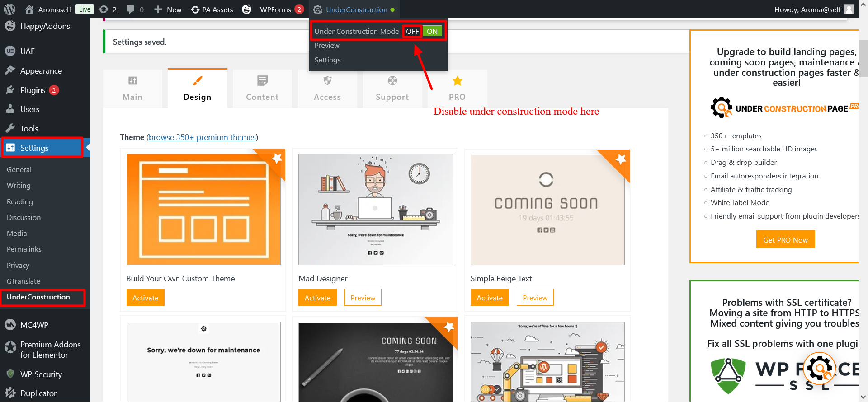Open the Aromaself site home icon

(29, 9)
